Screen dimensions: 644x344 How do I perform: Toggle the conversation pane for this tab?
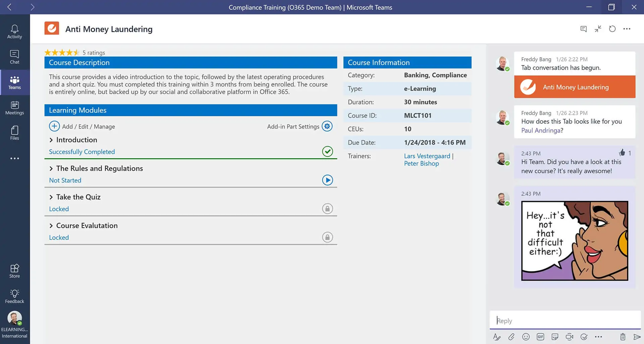(583, 29)
